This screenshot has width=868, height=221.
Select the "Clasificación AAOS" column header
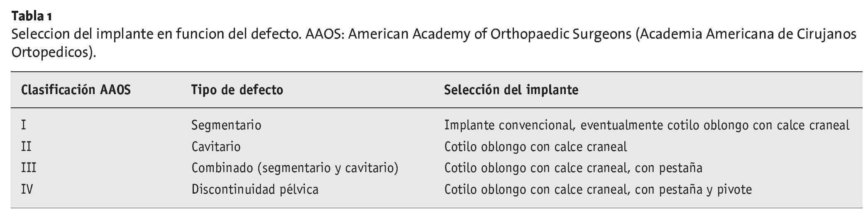pos(76,90)
